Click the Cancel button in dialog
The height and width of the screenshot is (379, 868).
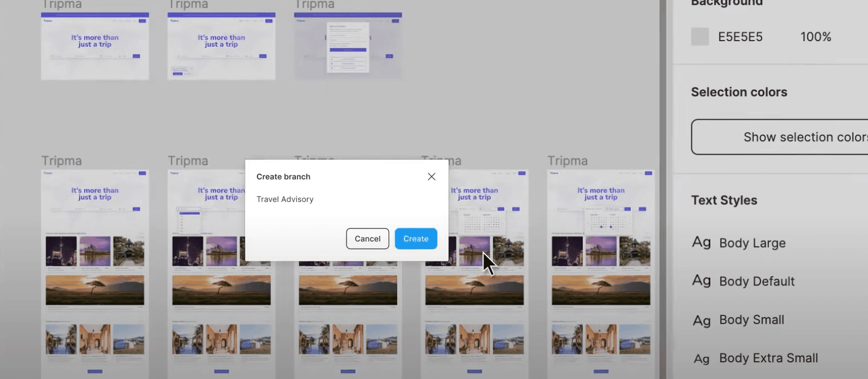[367, 239]
